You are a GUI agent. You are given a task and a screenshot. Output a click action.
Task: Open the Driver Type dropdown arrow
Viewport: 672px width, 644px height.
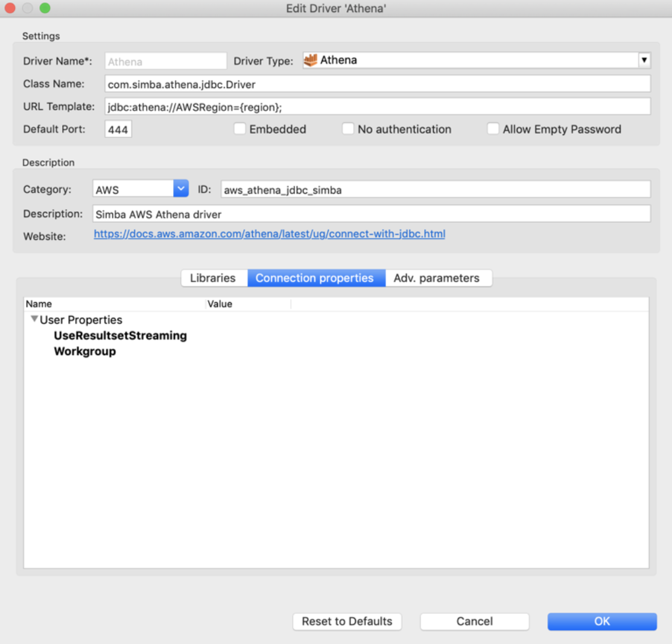(644, 60)
